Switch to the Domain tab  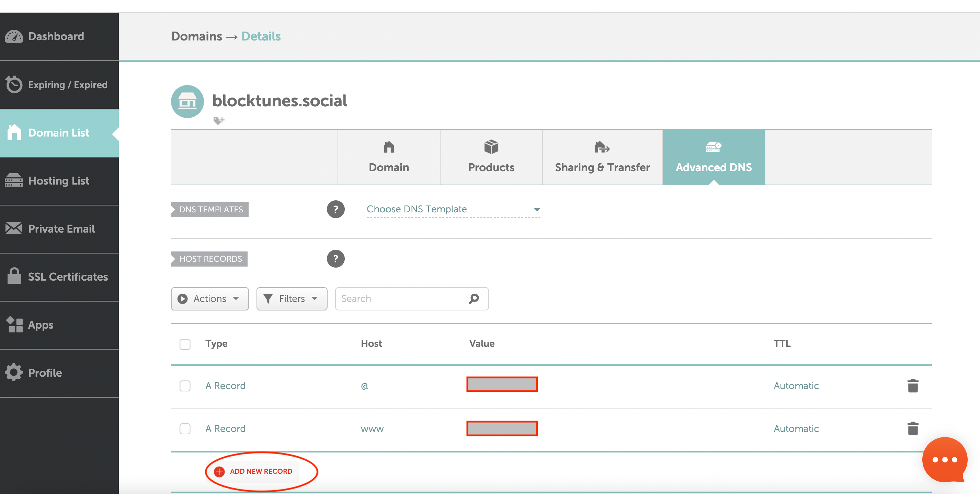click(389, 157)
